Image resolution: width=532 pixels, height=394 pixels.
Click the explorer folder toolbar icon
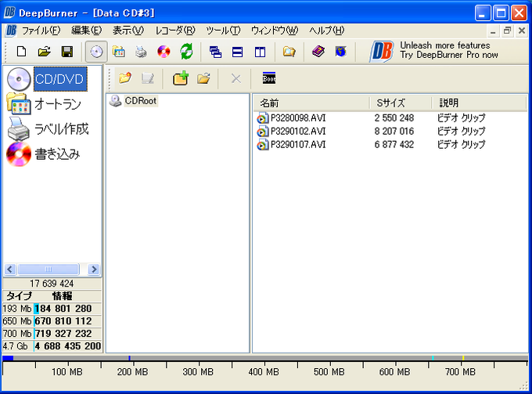[x=289, y=52]
